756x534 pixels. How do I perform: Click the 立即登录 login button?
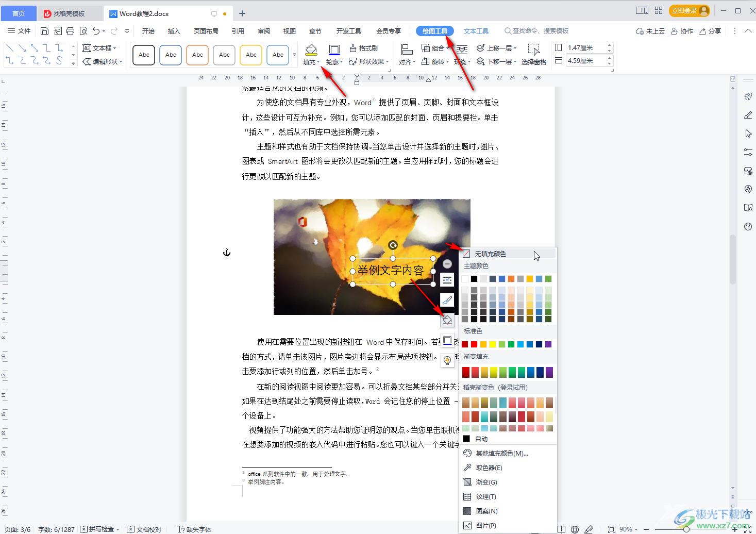[690, 10]
